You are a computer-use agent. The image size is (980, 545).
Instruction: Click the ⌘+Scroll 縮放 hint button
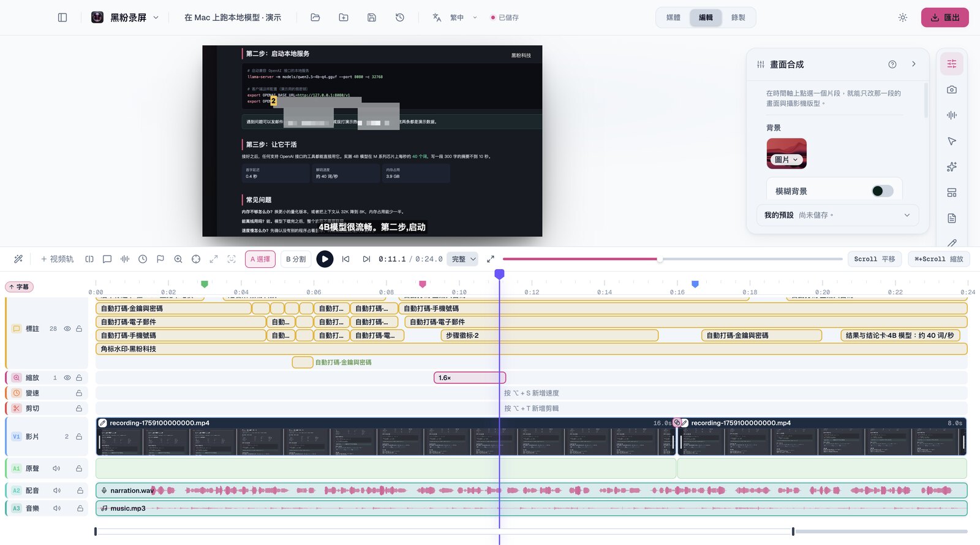click(938, 259)
